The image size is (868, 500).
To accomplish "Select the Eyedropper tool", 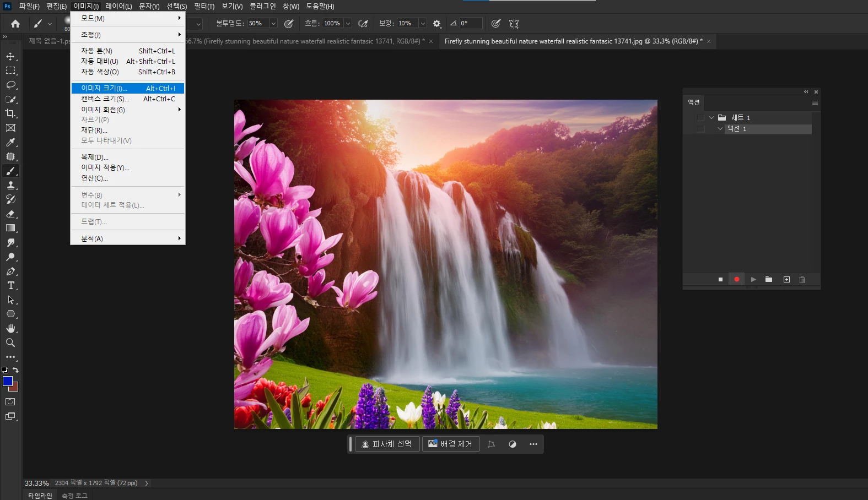I will 10,142.
